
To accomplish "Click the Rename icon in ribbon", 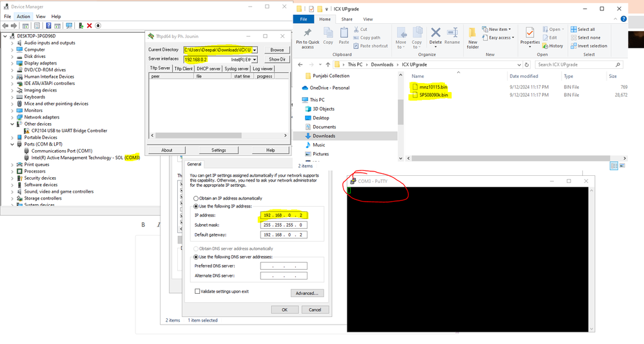I will (452, 35).
